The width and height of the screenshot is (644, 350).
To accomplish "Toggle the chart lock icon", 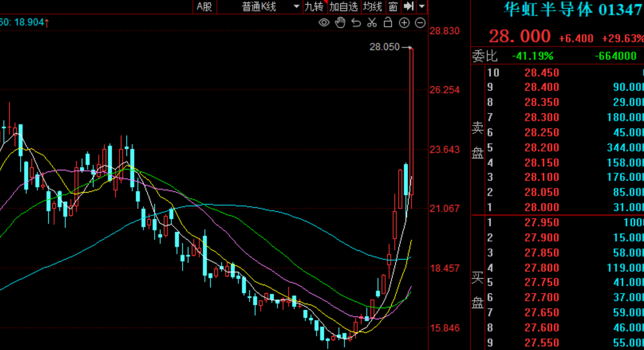I will tap(388, 22).
